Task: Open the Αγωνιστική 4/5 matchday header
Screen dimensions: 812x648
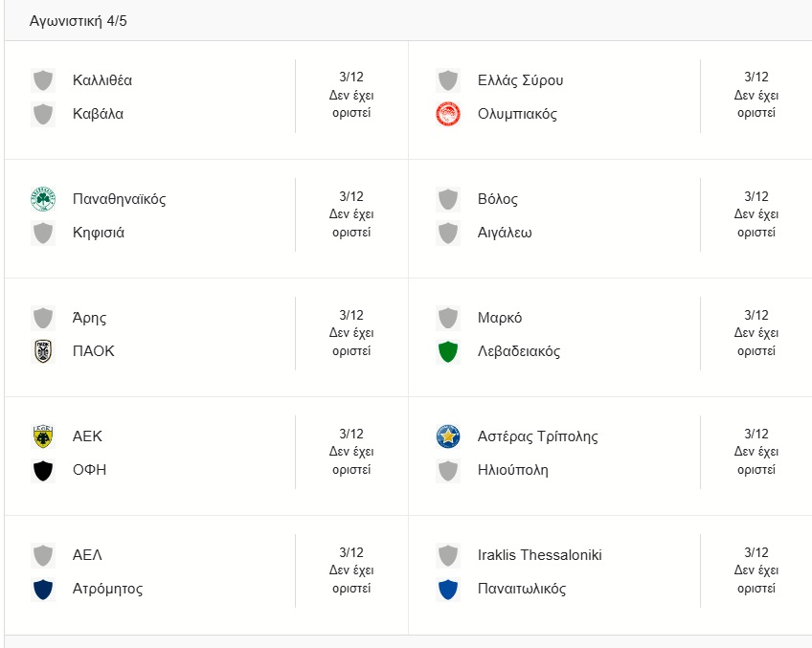Action: point(79,21)
